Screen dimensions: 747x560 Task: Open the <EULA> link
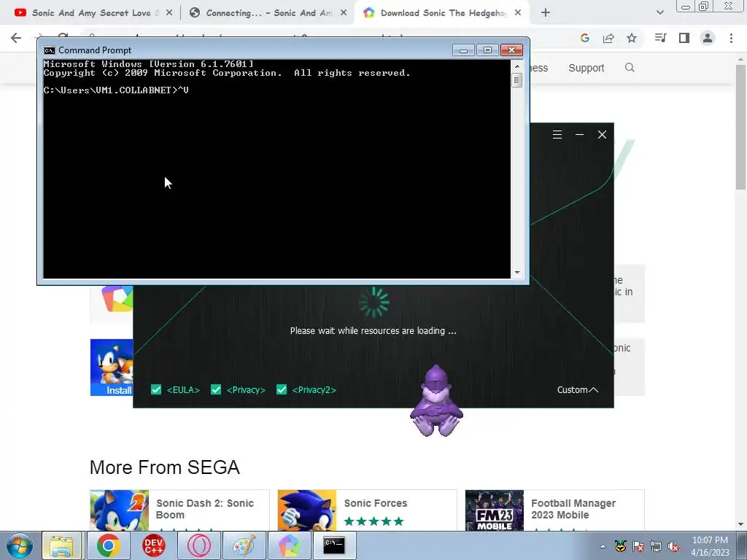pos(183,390)
